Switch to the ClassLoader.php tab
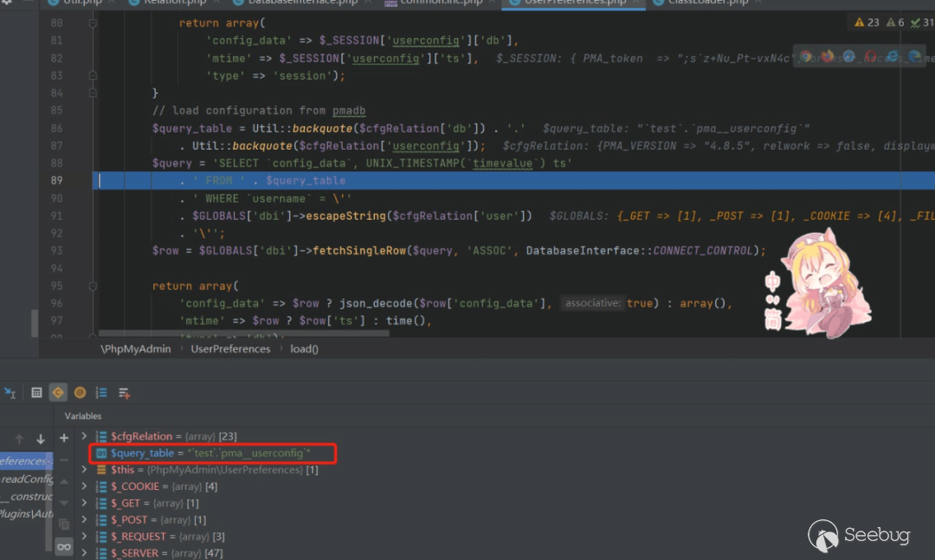This screenshot has height=560, width=935. coord(707,3)
